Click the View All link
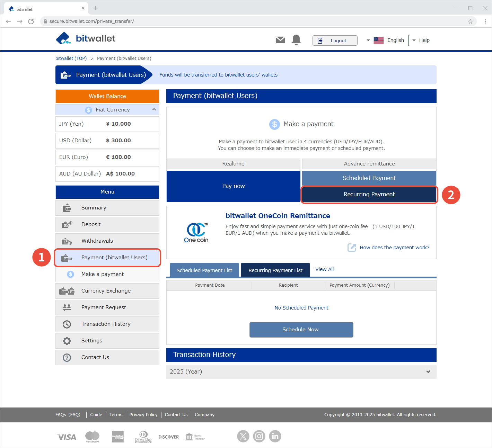Viewport: 492px width, 448px height. coord(325,269)
